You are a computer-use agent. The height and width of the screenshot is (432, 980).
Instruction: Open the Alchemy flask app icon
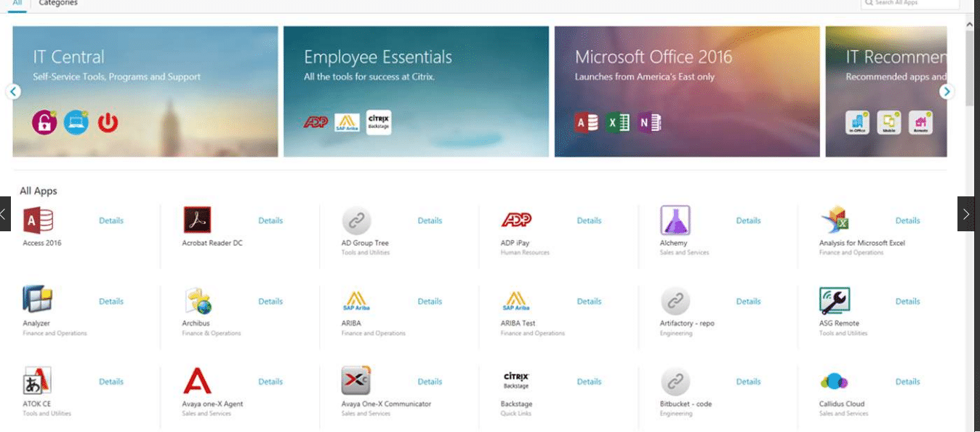click(675, 220)
